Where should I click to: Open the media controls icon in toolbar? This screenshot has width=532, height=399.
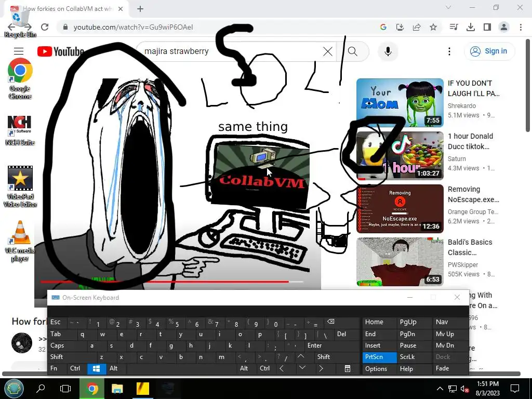pos(454,27)
